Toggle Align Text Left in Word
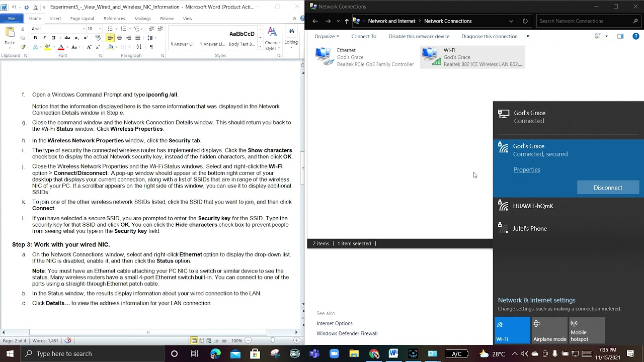 [110, 38]
